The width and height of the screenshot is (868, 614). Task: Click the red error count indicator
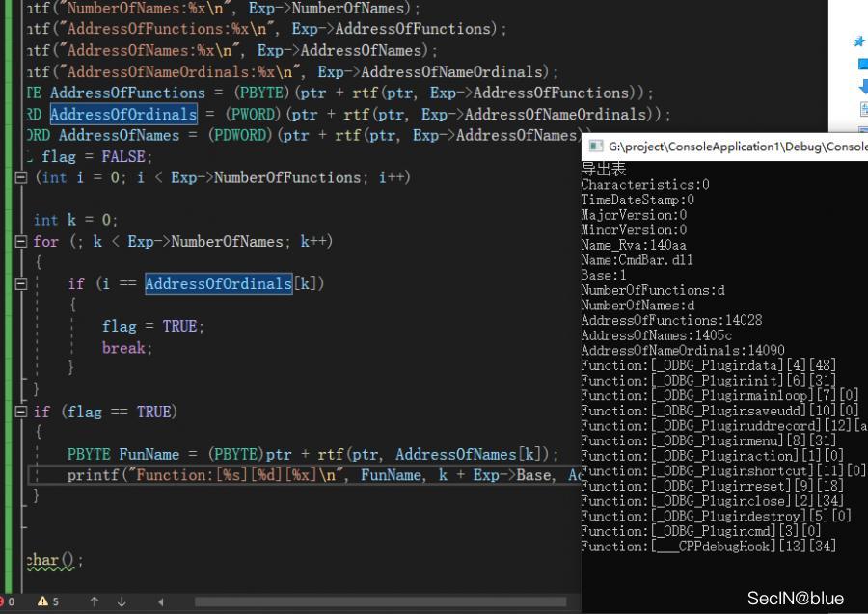pyautogui.click(x=8, y=601)
